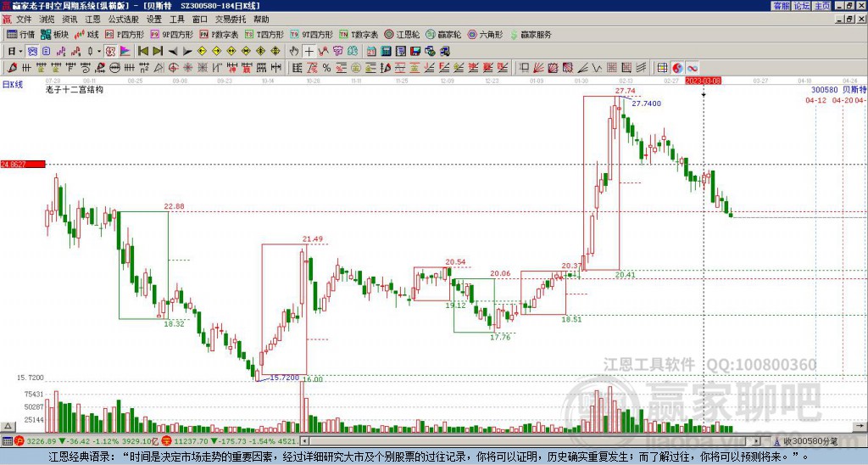The height and width of the screenshot is (465, 868).
Task: Select the pencil drawing tool
Action: pos(11,68)
